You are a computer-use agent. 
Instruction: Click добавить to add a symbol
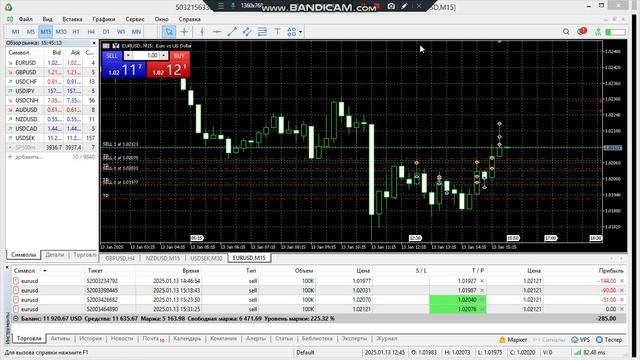tap(29, 157)
